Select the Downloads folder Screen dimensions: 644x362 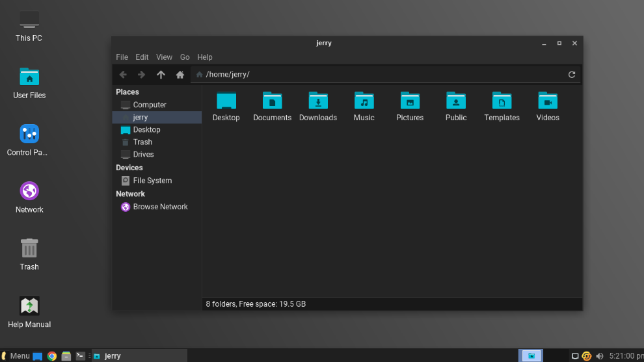pyautogui.click(x=318, y=107)
